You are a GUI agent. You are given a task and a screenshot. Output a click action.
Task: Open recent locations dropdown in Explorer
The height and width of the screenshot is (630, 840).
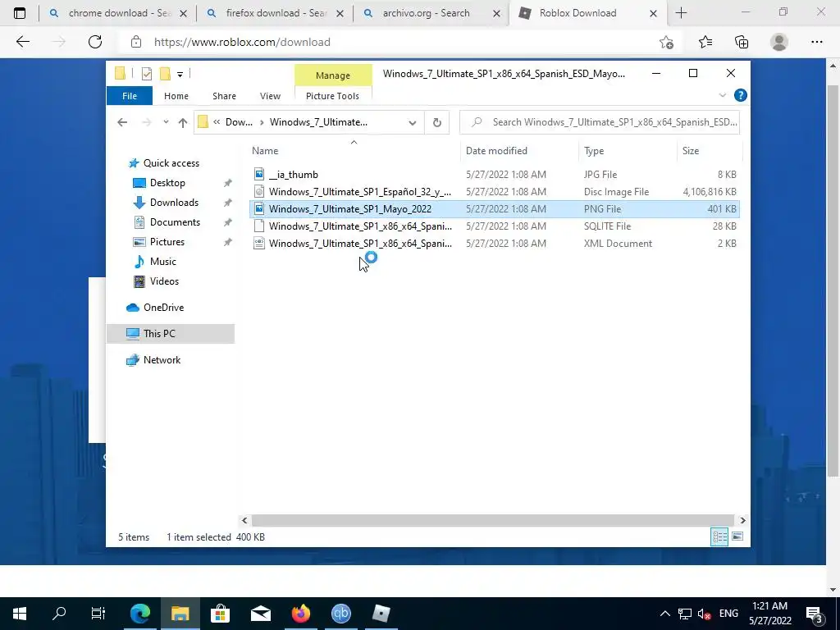tap(166, 122)
